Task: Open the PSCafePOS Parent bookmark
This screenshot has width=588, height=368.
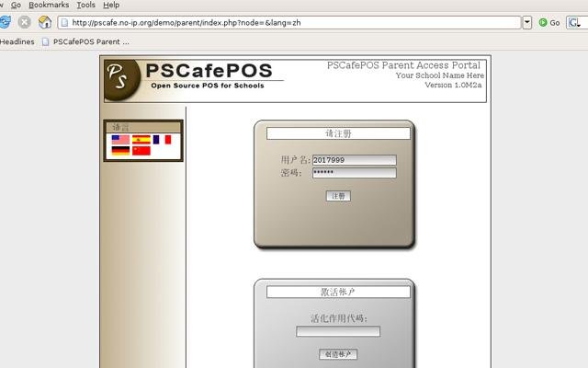Action: click(x=85, y=41)
